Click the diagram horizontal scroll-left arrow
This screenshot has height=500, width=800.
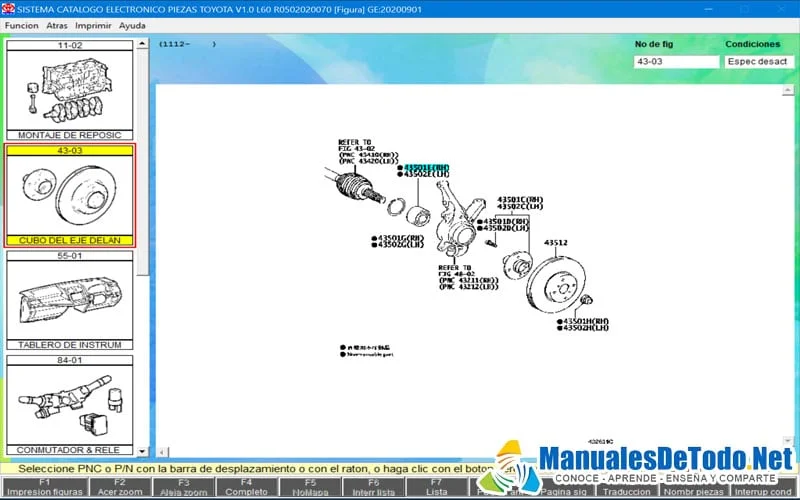click(162, 452)
